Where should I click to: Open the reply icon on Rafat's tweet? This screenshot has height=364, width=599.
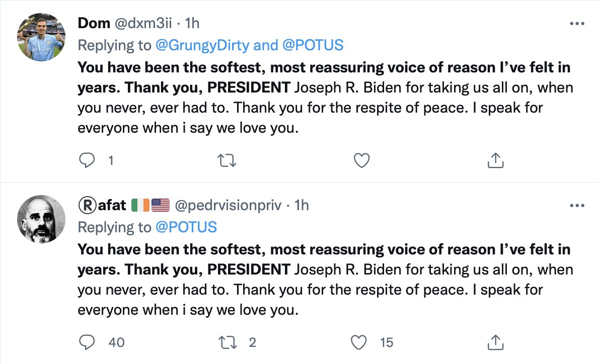pos(87,342)
